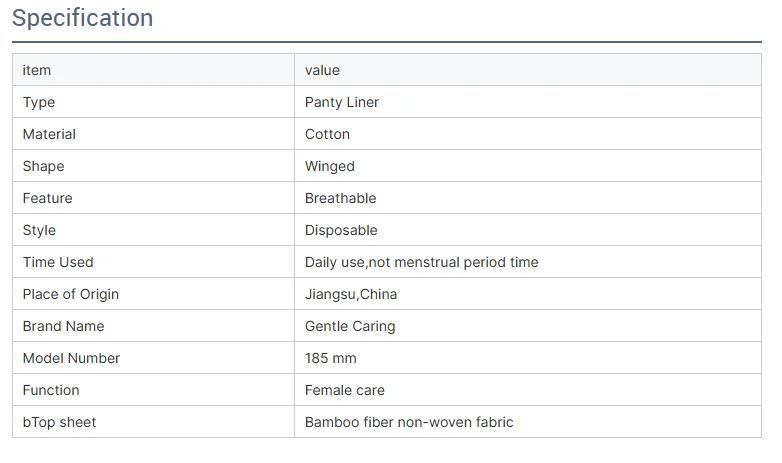Select the 185 mm model number
Viewport: 782px width, 463px height.
tap(331, 358)
